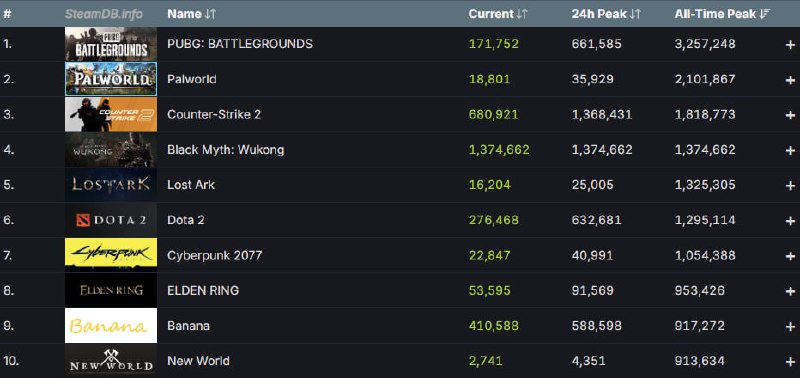
Task: Open the Cyberpunk 2077 name link
Action: coord(214,255)
